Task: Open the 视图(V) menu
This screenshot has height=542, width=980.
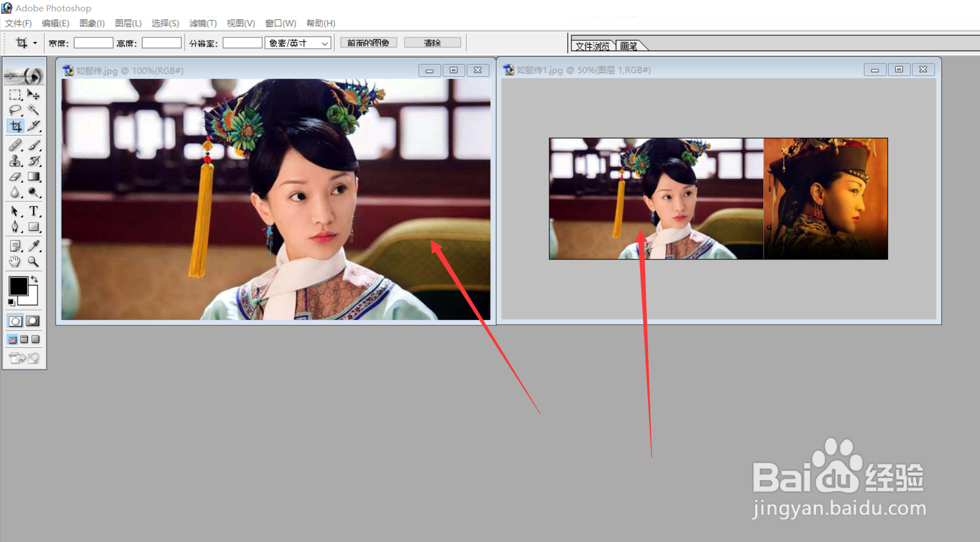Action: (x=241, y=23)
